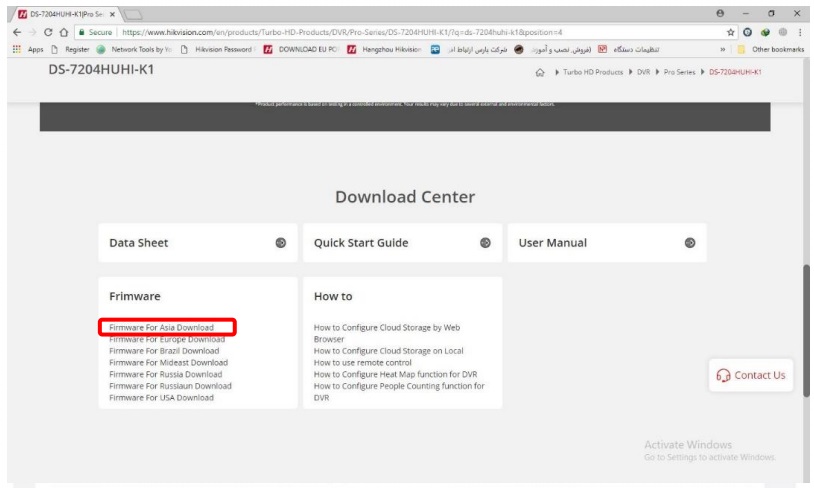Go to DVR breadcrumb link
Screen dimensions: 814x488
coord(644,72)
